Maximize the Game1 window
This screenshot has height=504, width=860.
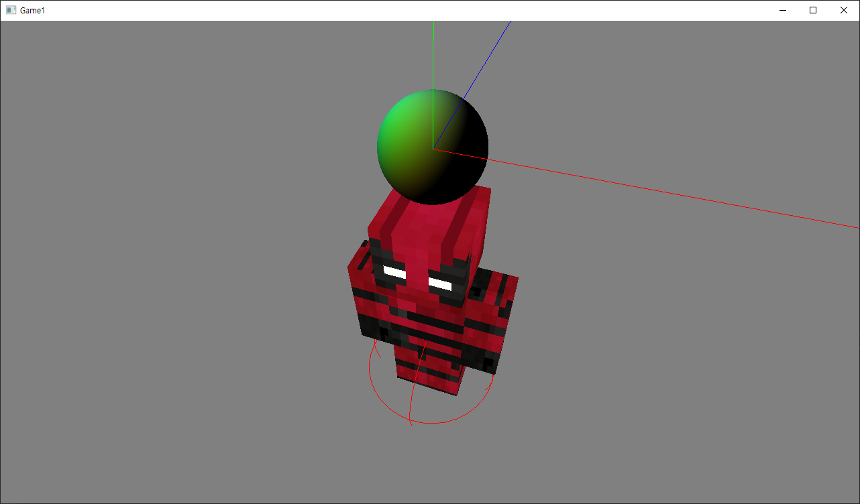coord(813,10)
